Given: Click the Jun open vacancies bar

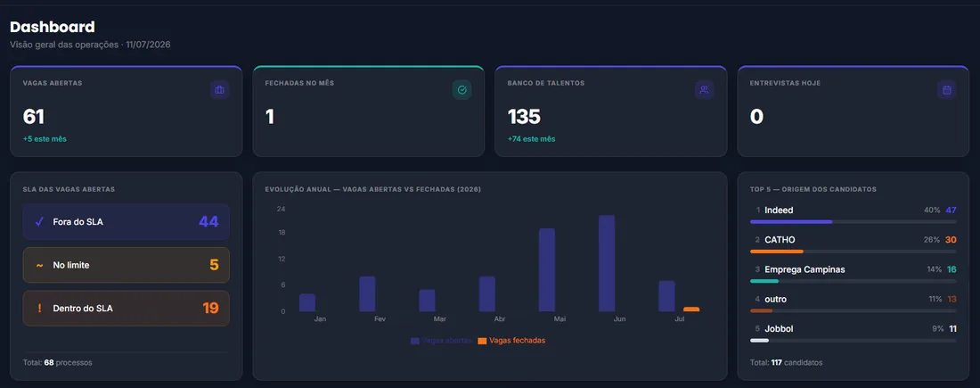Looking at the screenshot, I should click(607, 263).
